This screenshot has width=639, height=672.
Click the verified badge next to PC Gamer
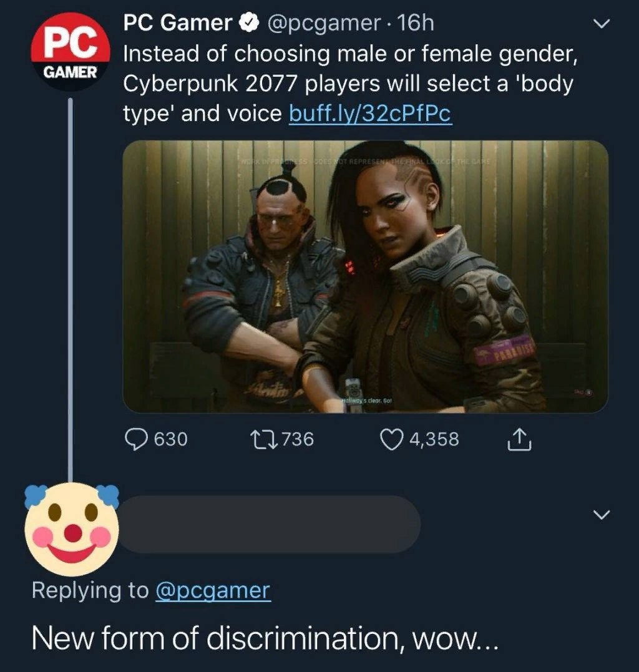tap(249, 23)
